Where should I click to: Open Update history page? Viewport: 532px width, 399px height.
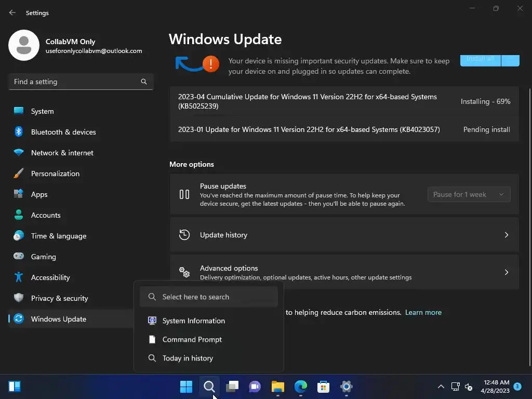(344, 235)
